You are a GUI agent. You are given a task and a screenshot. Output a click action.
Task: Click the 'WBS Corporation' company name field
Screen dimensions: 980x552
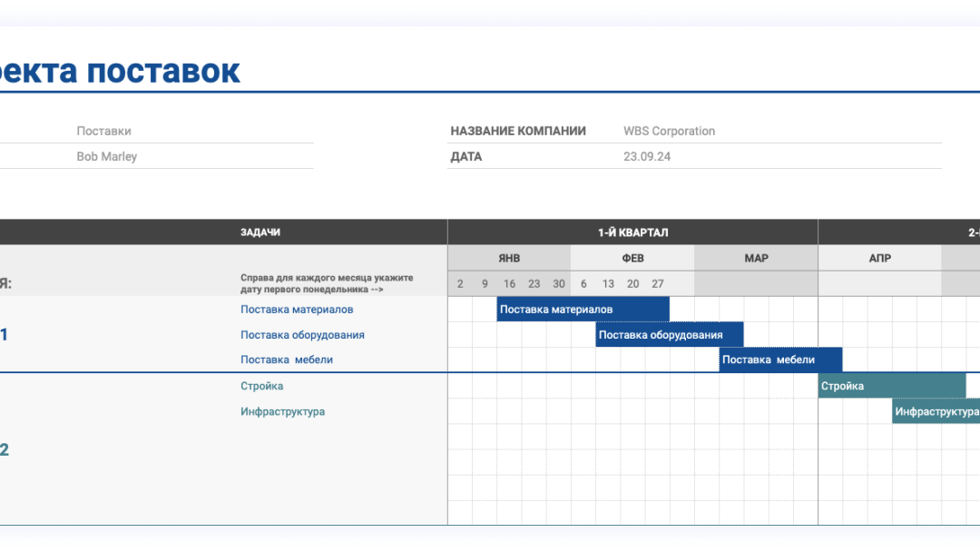669,131
